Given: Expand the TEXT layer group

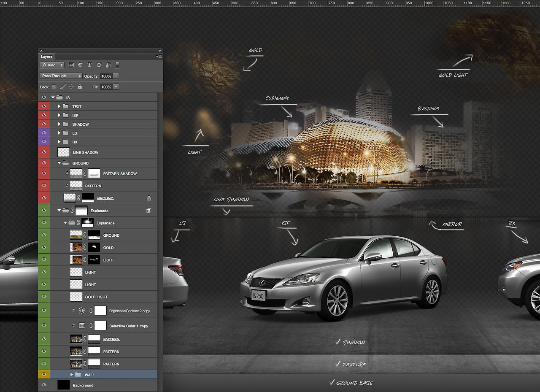Looking at the screenshot, I should (59, 107).
